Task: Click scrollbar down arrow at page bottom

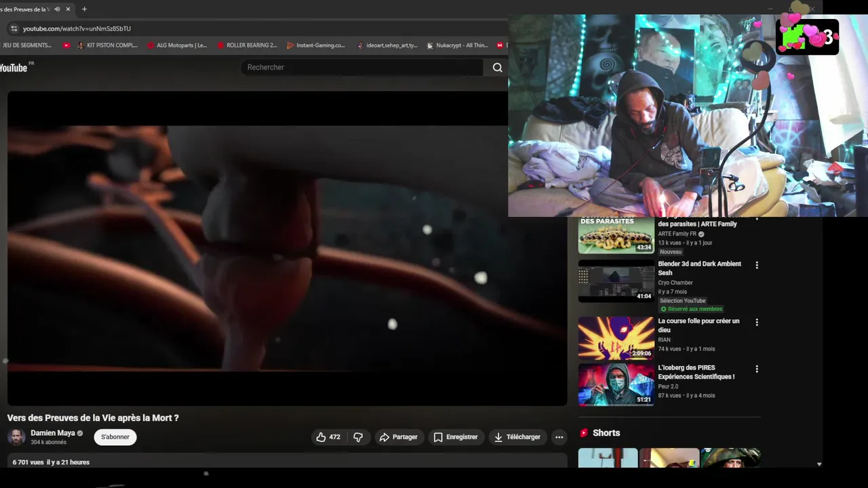Action: coord(819,464)
